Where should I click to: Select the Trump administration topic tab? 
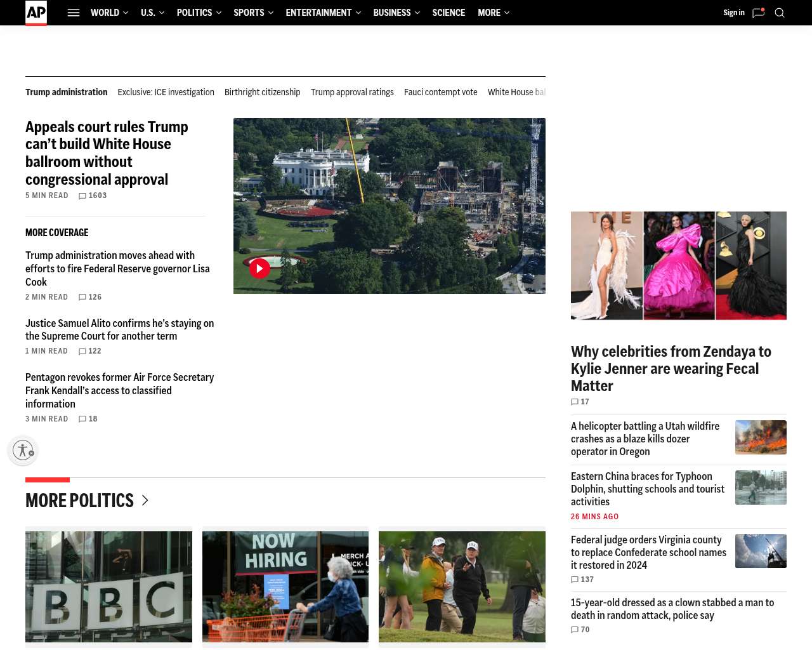coord(67,92)
